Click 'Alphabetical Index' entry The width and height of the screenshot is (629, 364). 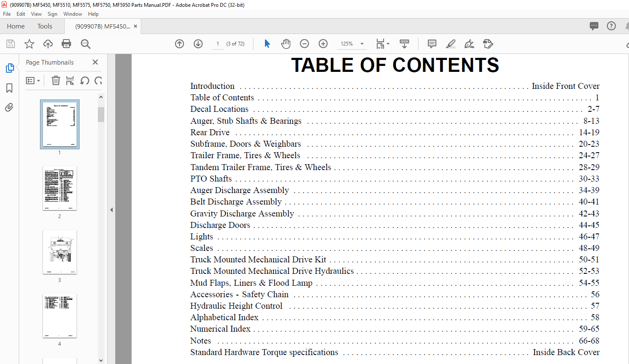[225, 318]
